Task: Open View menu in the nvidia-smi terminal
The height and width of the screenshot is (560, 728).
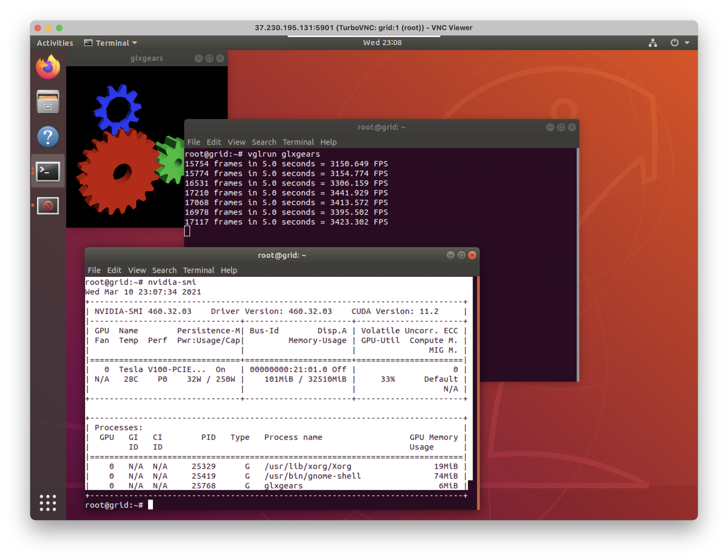Action: point(137,270)
